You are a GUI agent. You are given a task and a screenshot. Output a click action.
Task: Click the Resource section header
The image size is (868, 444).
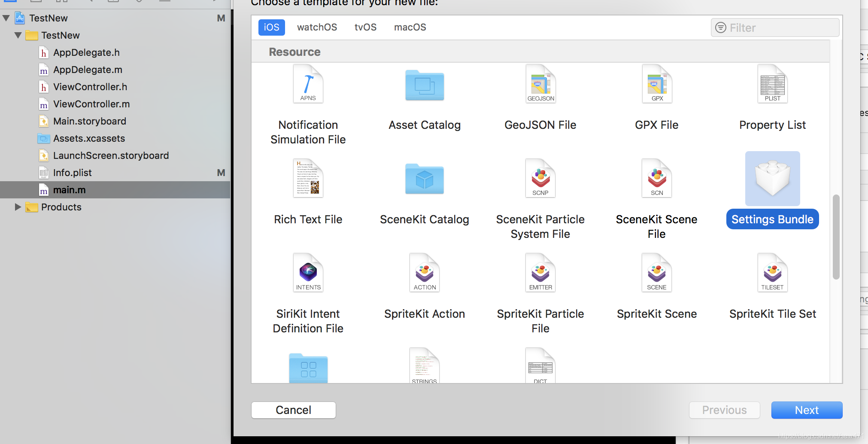pos(540,52)
